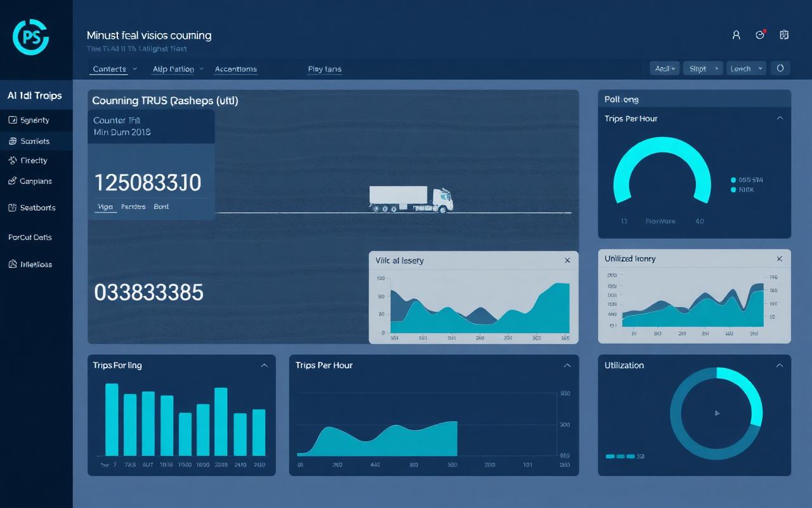Select the Pertdes tab under counter
The height and width of the screenshot is (508, 812).
click(133, 207)
